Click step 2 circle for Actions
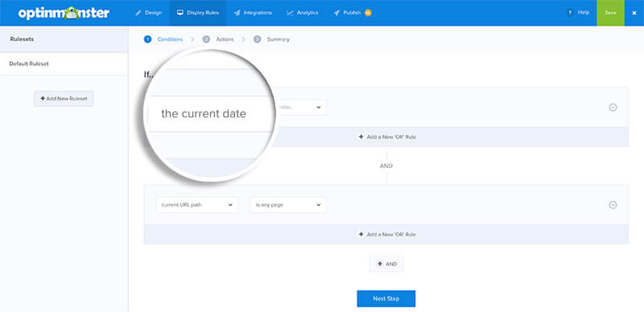This screenshot has width=644, height=312. click(206, 39)
